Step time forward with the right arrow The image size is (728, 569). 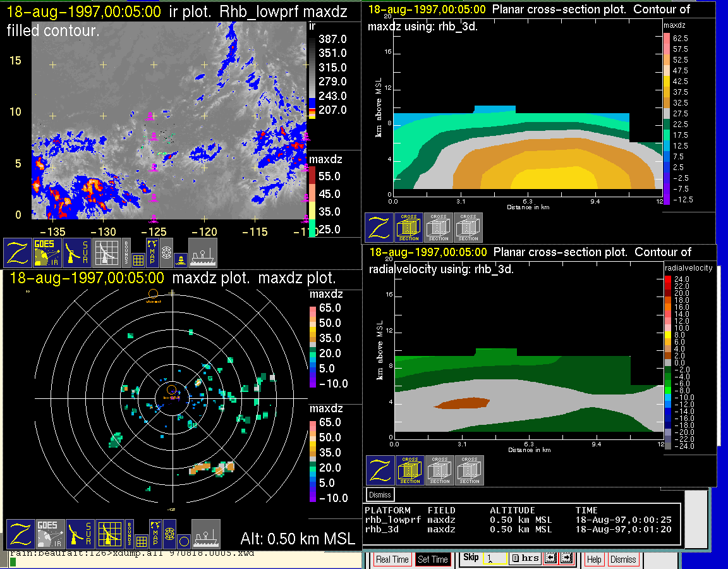(x=566, y=559)
